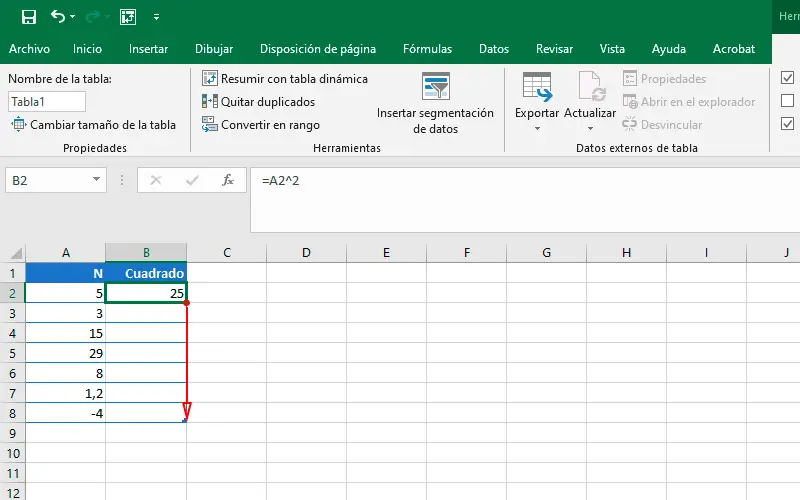Toggle the third checked style option checkbox

click(787, 124)
